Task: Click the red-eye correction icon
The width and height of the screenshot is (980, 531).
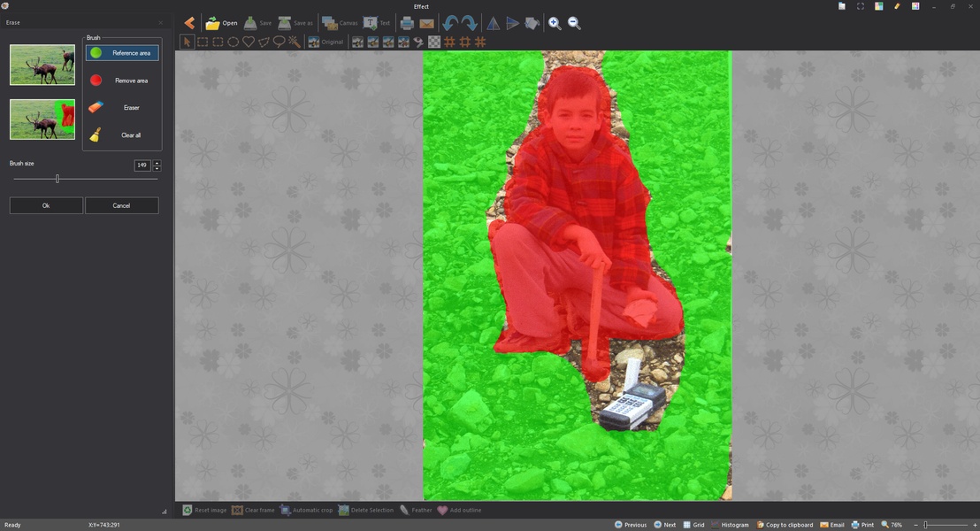Action: point(418,42)
